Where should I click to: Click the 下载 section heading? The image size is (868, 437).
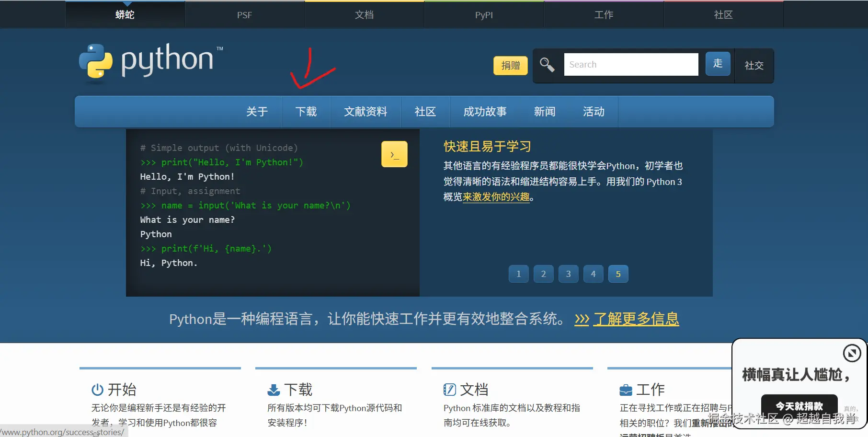click(298, 390)
